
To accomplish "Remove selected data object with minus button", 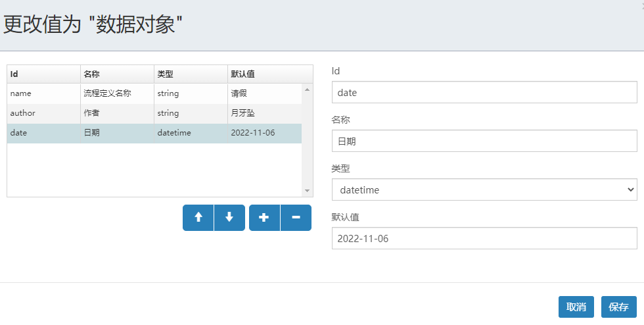I will click(x=296, y=218).
